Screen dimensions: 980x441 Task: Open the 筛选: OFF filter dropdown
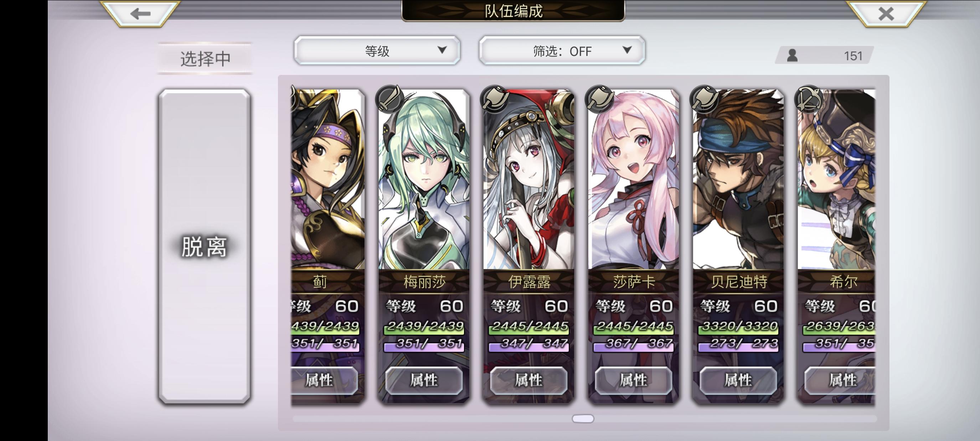(562, 50)
